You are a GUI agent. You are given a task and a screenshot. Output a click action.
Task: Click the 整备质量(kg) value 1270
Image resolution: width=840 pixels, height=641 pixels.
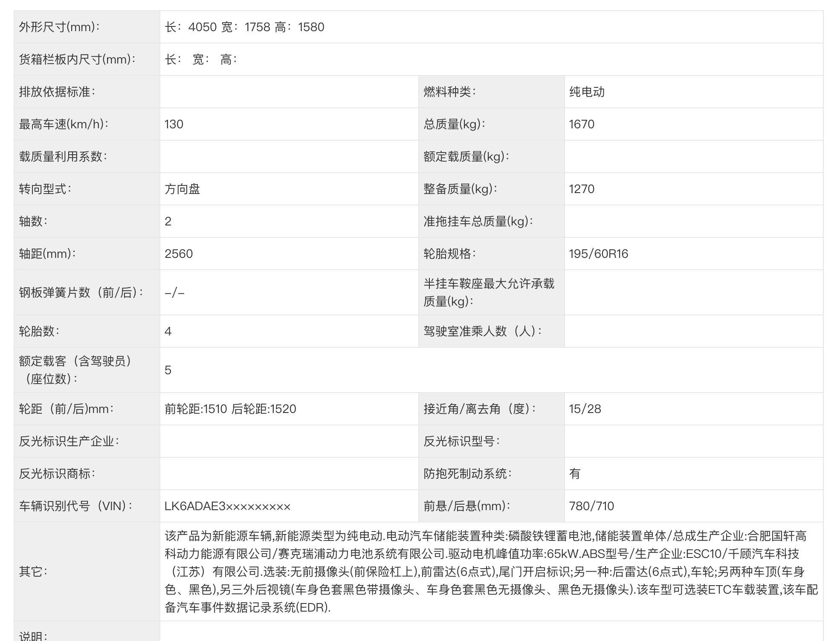pyautogui.click(x=581, y=189)
